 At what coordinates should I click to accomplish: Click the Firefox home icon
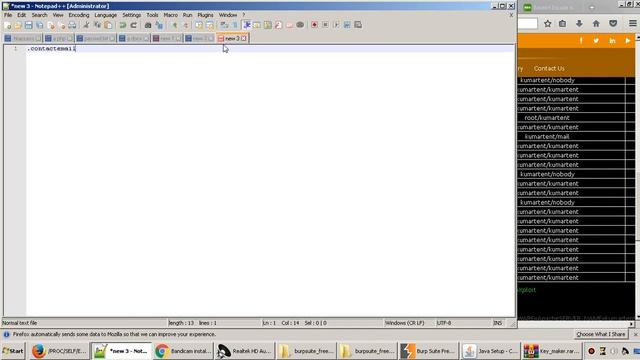click(596, 24)
